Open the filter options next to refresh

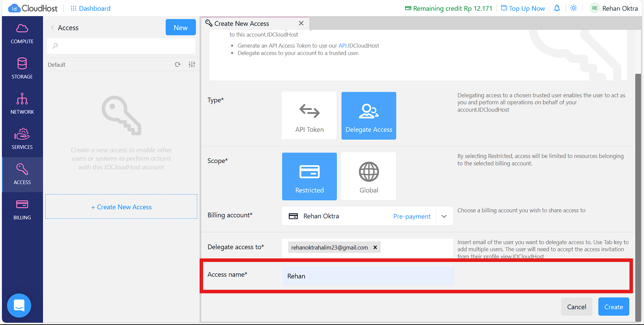click(192, 64)
